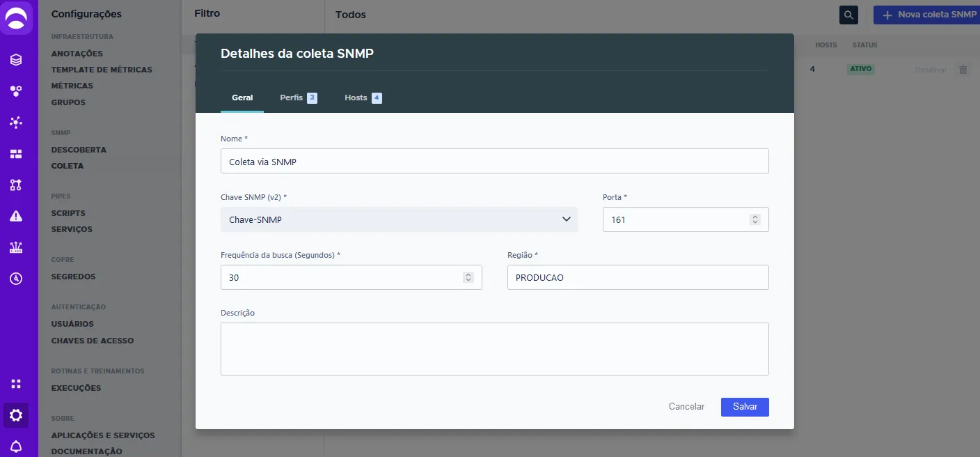Switch to the Geral tab

(242, 98)
